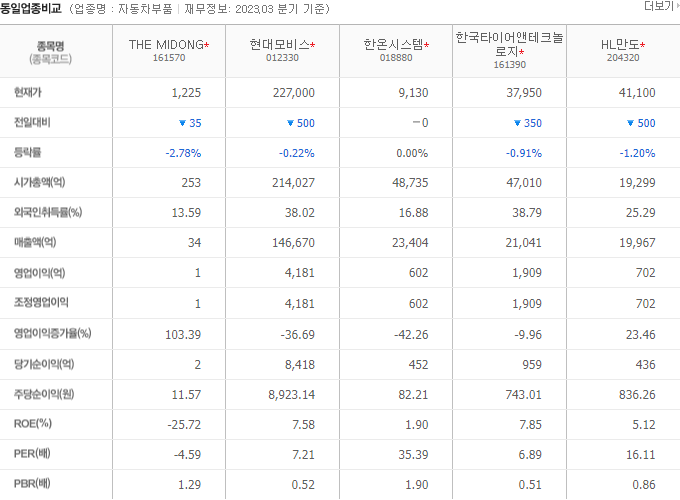The height and width of the screenshot is (500, 680).
Task: Open the 더보기 link at top right
Action: 661,6
